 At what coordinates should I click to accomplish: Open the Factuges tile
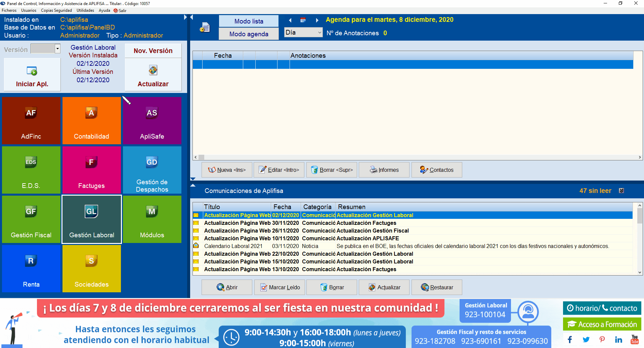(91, 170)
